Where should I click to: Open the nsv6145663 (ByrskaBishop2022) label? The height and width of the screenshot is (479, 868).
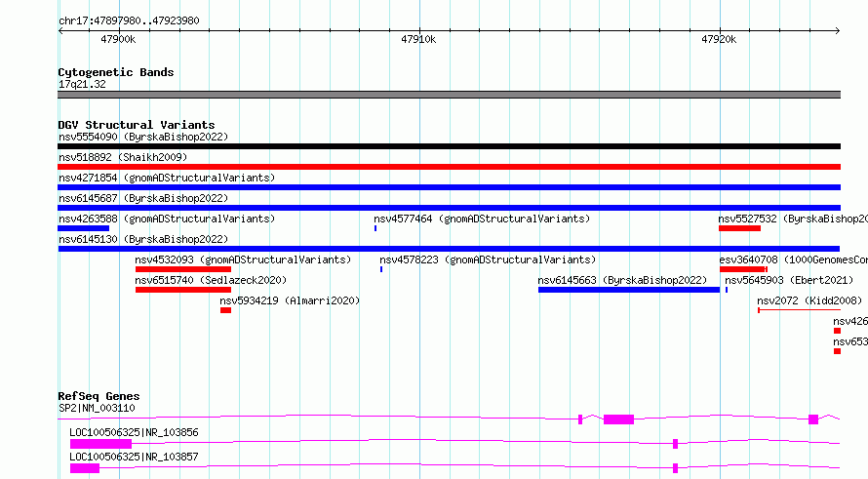point(623,280)
